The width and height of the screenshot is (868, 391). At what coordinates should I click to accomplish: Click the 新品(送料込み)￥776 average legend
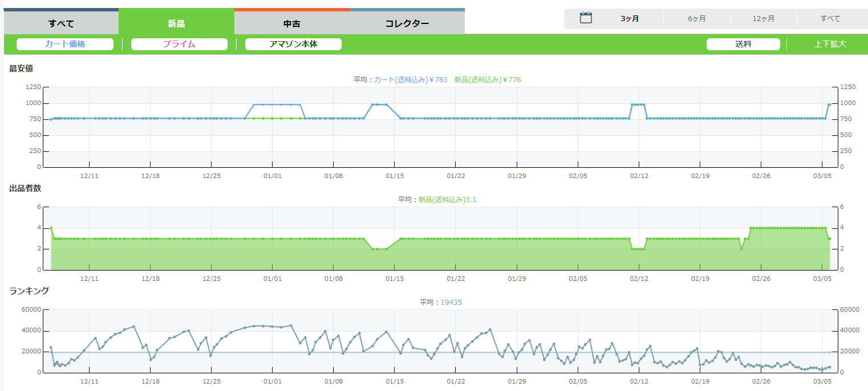(x=488, y=80)
